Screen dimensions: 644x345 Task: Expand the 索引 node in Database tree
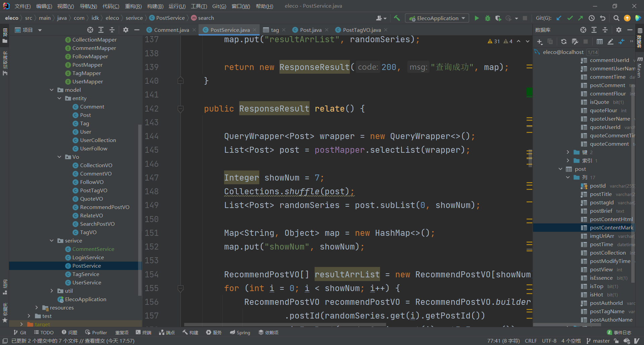(x=568, y=160)
